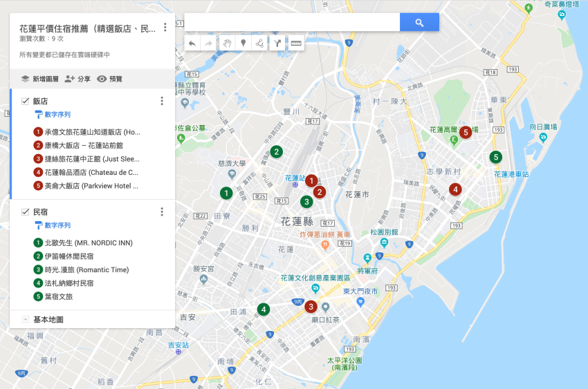Image resolution: width=588 pixels, height=389 pixels.
Task: Select 葉宿文旅 in the list
Action: [53, 297]
